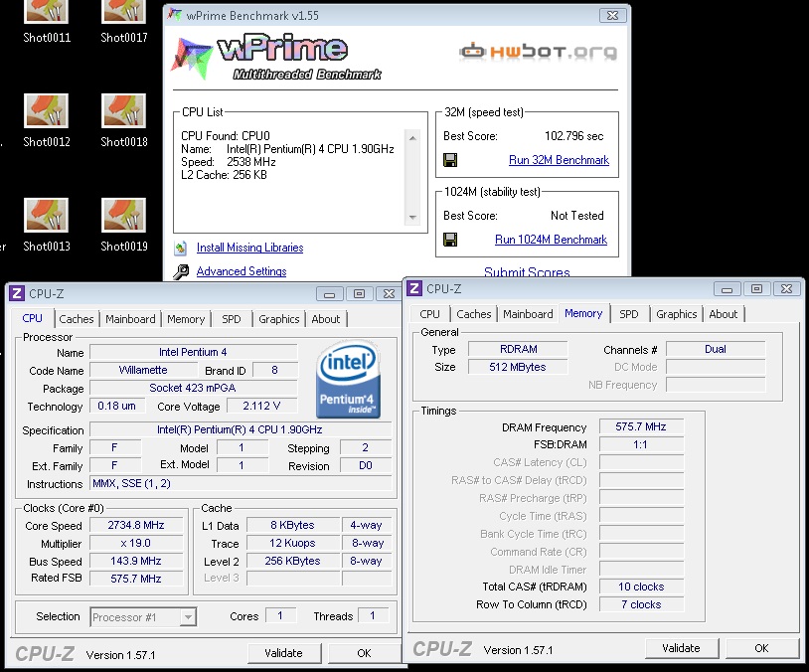Image resolution: width=809 pixels, height=672 pixels.
Task: Click OK in right CPU-Z Memory window
Action: tap(761, 648)
